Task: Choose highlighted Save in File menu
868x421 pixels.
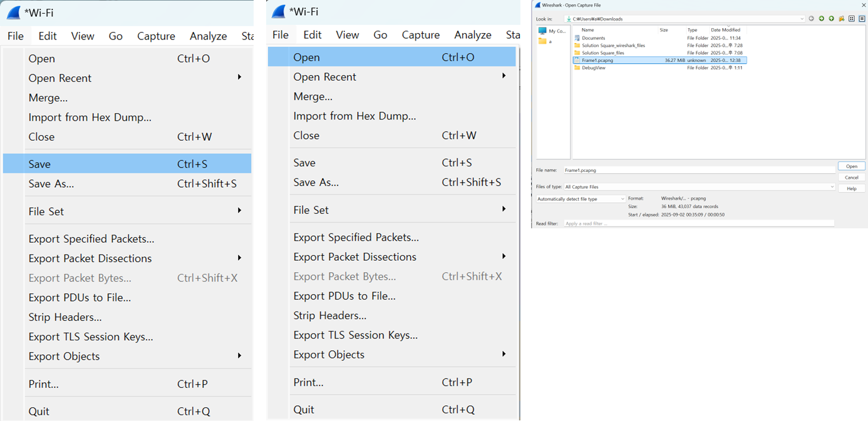Action: (127, 164)
